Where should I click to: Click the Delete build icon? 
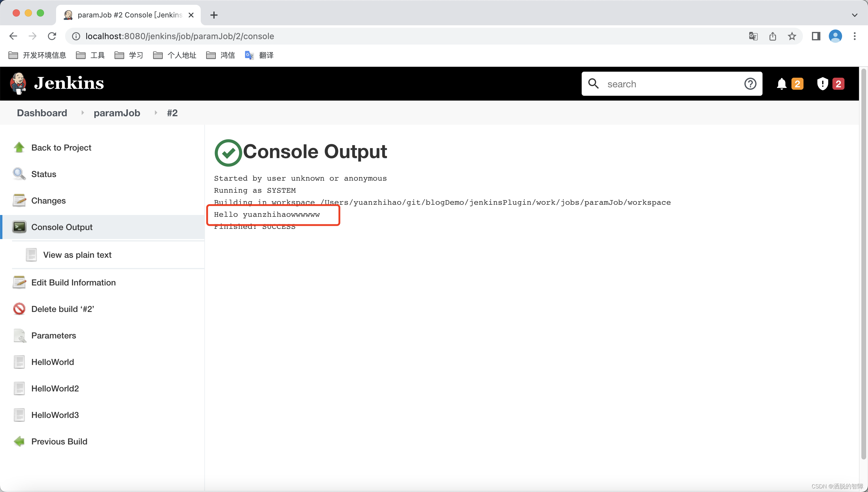(x=20, y=309)
